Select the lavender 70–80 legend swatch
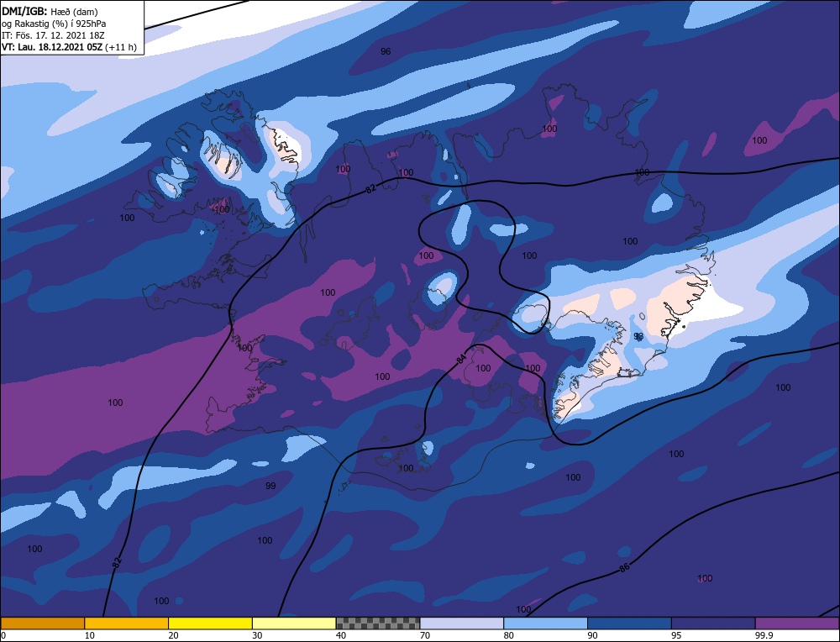The width and height of the screenshot is (840, 642). 462,623
